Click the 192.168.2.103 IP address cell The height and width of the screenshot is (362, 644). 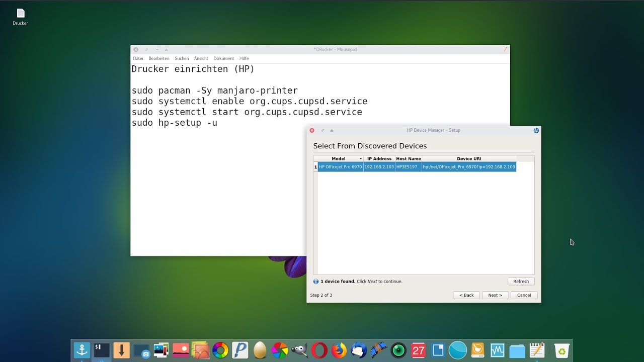click(379, 167)
